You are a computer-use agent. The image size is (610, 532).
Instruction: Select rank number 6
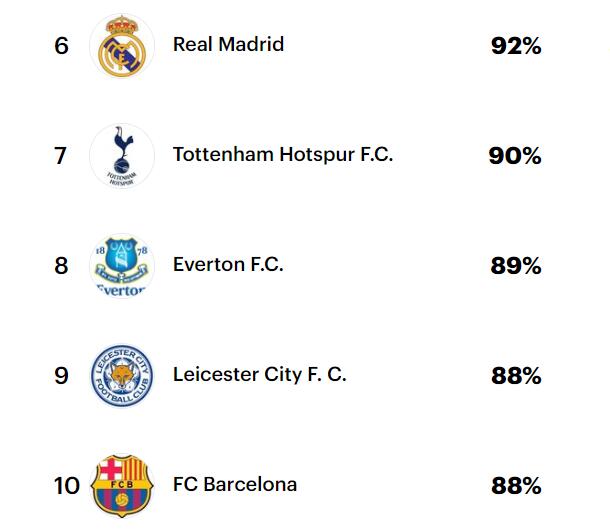[61, 46]
